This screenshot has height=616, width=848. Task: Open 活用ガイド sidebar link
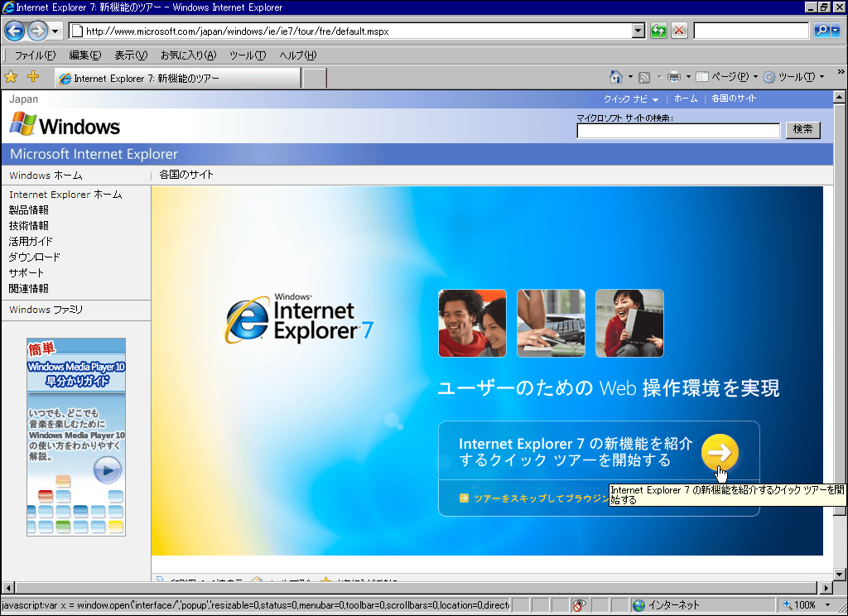[x=31, y=241]
